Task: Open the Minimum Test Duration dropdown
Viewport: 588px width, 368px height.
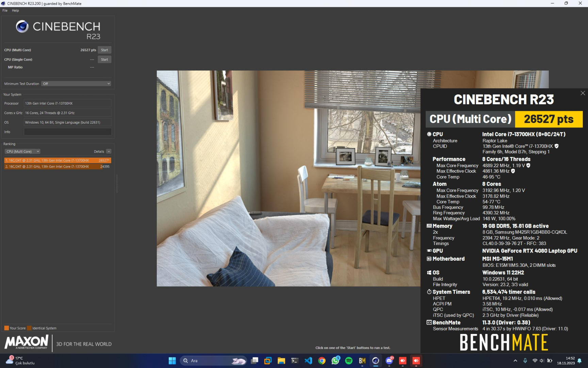Action: (76, 84)
